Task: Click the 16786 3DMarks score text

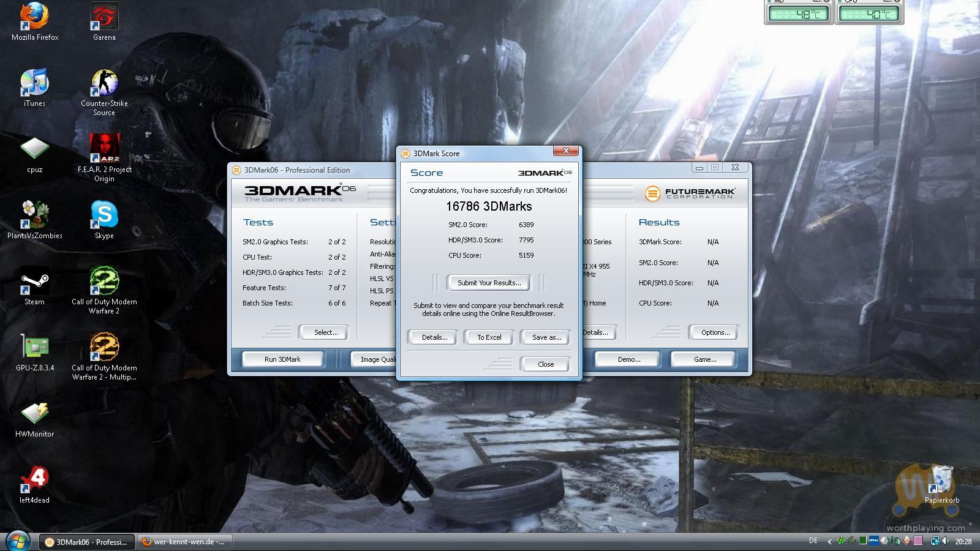Action: pos(489,206)
